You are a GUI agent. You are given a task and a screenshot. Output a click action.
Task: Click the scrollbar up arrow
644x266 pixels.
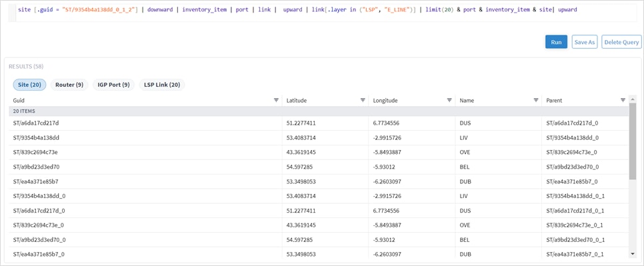click(633, 99)
